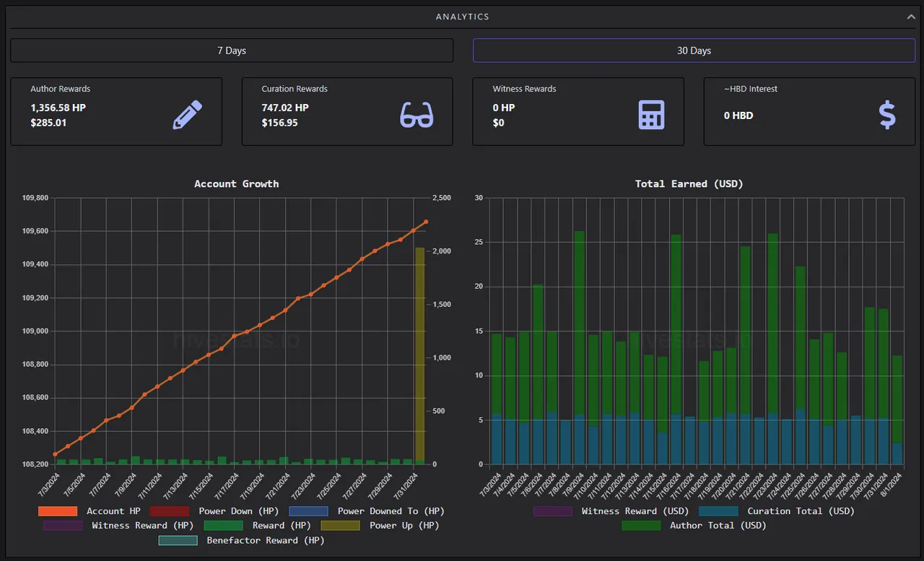The height and width of the screenshot is (561, 924).
Task: Toggle Author Total (USD) legend entry
Action: (694, 525)
